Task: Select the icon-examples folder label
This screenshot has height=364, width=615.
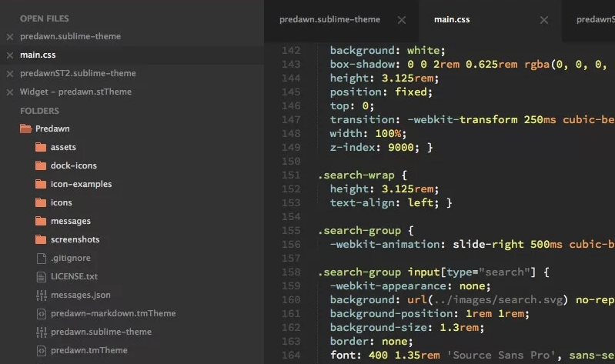Action: (81, 184)
